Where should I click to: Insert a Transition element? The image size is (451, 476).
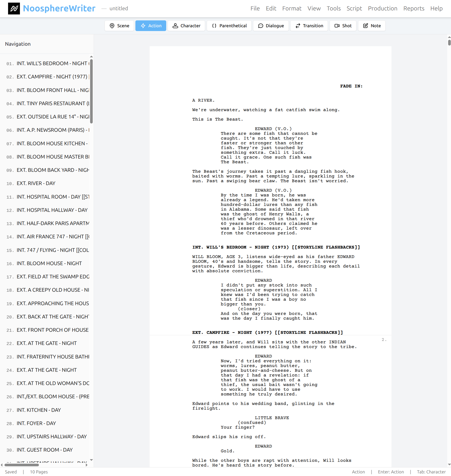tap(309, 26)
